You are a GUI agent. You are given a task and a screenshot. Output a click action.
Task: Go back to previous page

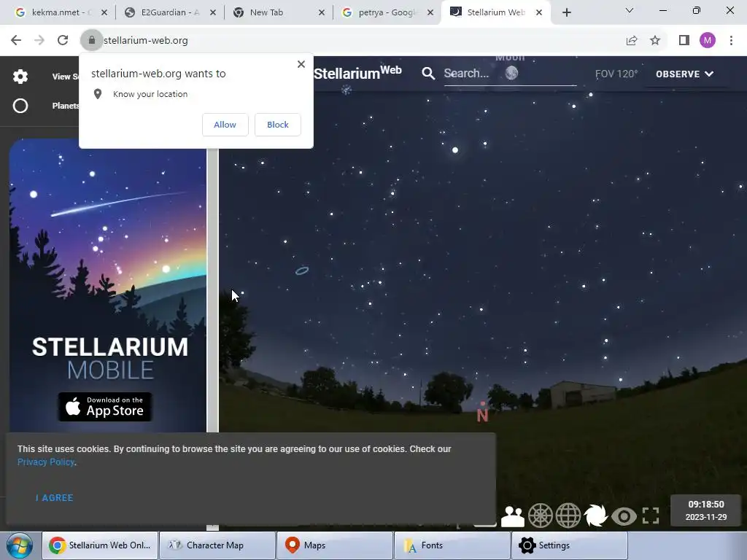[x=16, y=41]
